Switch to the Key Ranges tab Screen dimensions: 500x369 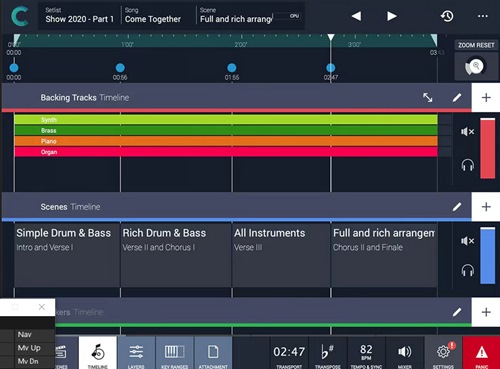tap(175, 353)
